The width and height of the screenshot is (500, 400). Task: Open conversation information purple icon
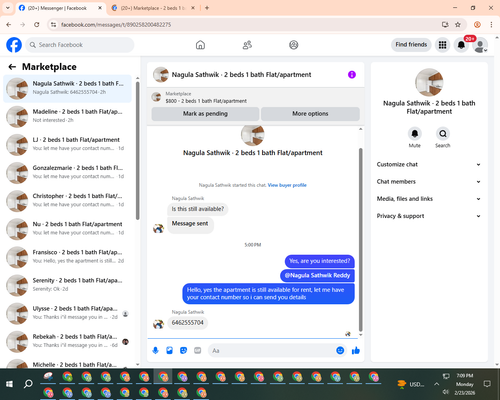pos(352,75)
